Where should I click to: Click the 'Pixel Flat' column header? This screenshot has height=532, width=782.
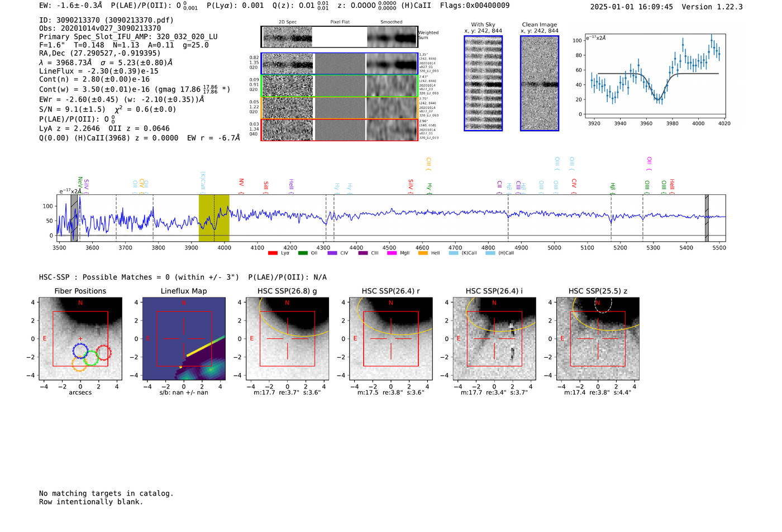(340, 22)
